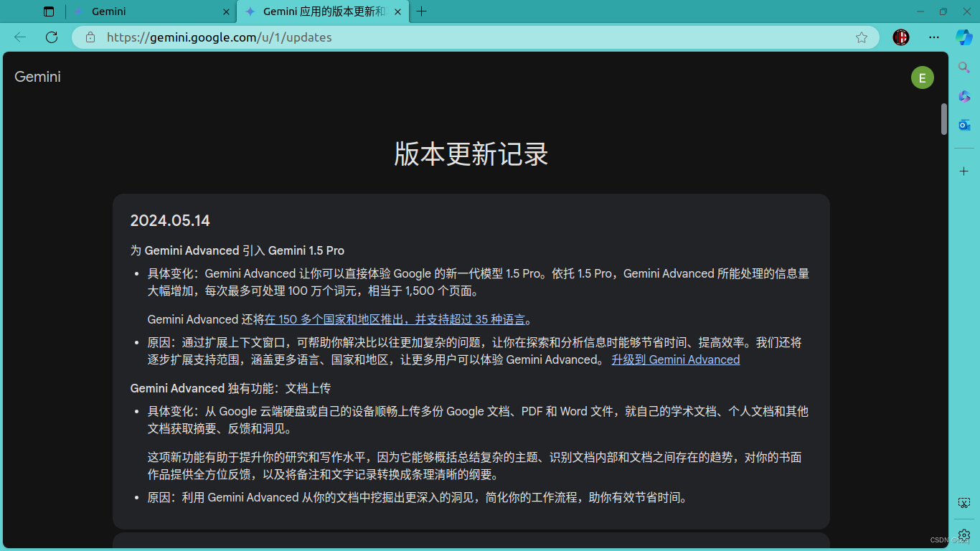
Task: Open a new browser tab
Action: pos(422,11)
